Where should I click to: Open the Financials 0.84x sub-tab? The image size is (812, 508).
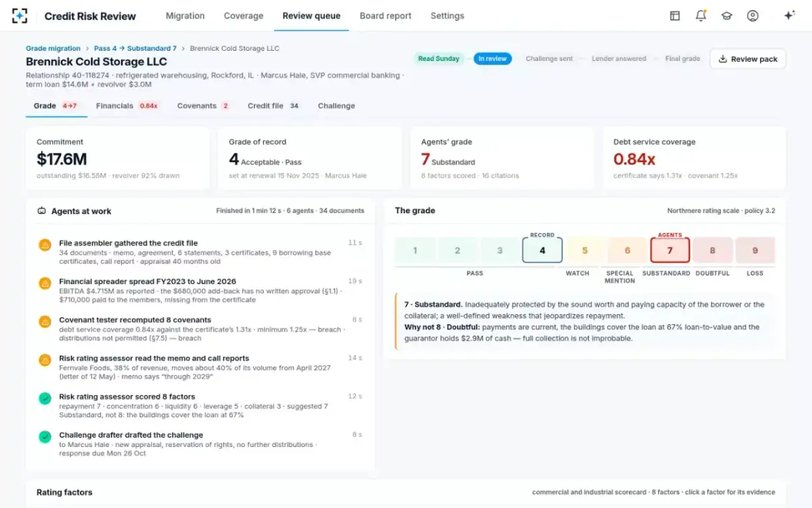click(128, 106)
